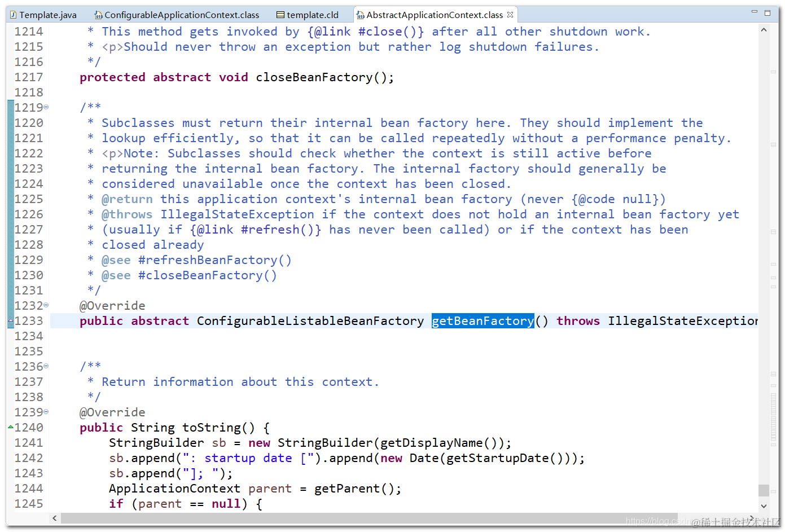
Task: Click the diagram icon on template.cld tab
Action: click(x=280, y=15)
